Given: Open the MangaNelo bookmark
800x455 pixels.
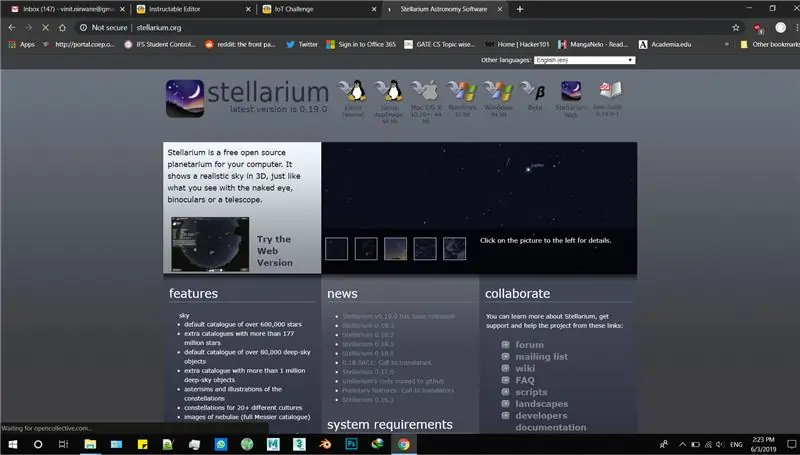Looking at the screenshot, I should pyautogui.click(x=593, y=44).
